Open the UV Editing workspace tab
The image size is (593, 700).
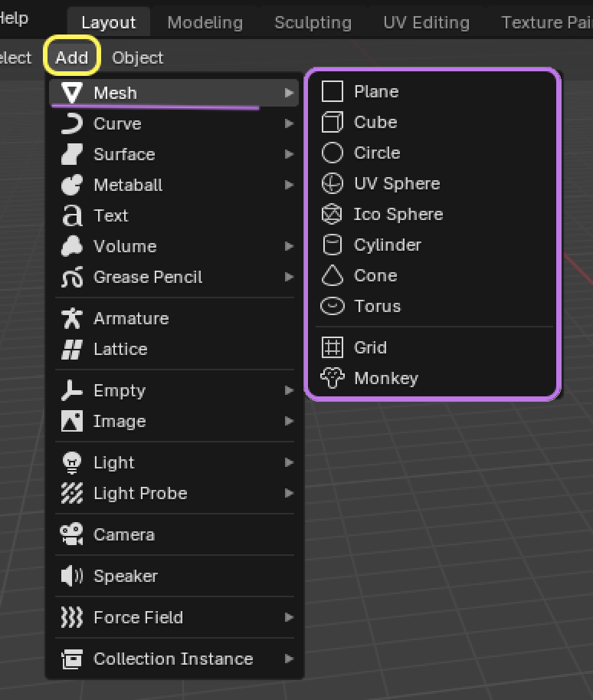click(426, 22)
